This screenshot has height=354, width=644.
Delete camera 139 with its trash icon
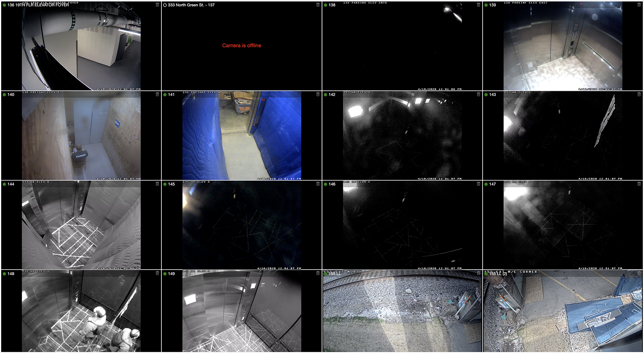[639, 5]
